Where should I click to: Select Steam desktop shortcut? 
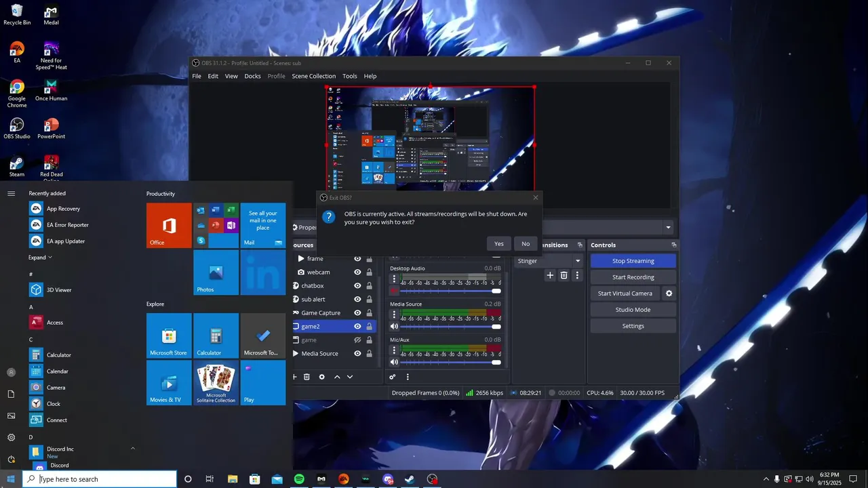pyautogui.click(x=17, y=167)
